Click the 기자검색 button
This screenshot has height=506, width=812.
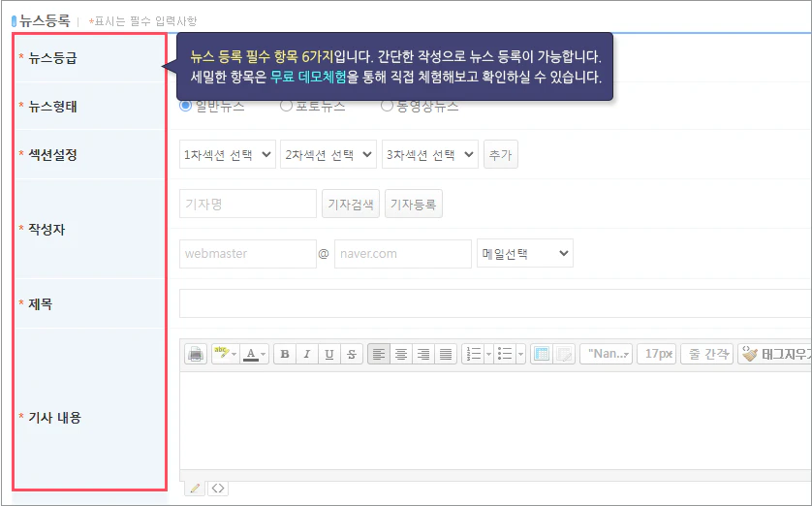[351, 204]
